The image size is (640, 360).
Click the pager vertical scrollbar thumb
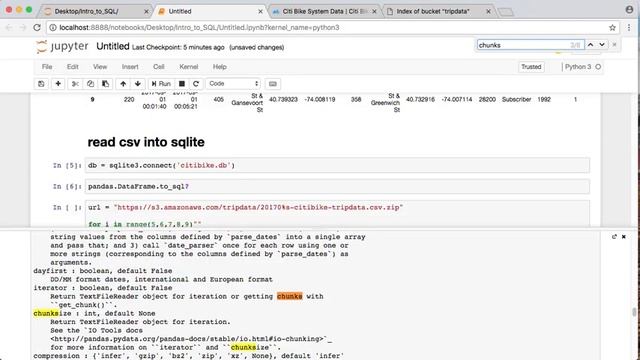(634, 312)
